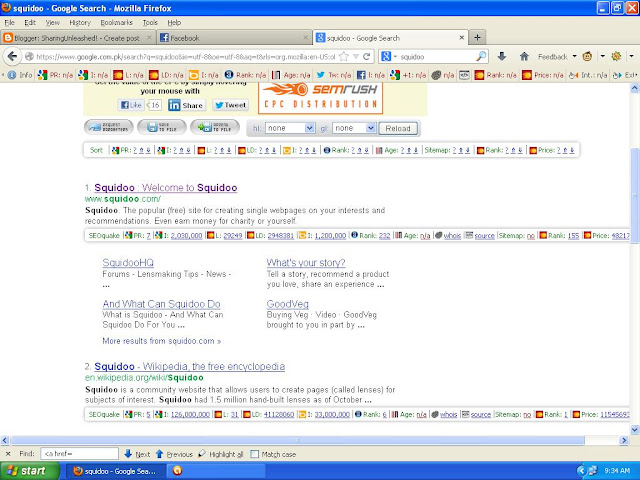Open the URL history dropdown arrow
The width and height of the screenshot is (640, 480).
[x=356, y=56]
